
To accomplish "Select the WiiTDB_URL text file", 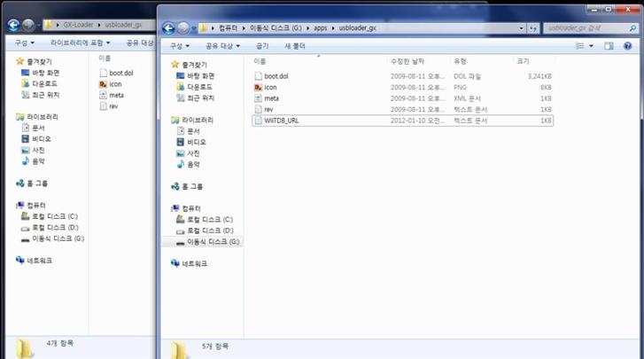I will tap(281, 120).
